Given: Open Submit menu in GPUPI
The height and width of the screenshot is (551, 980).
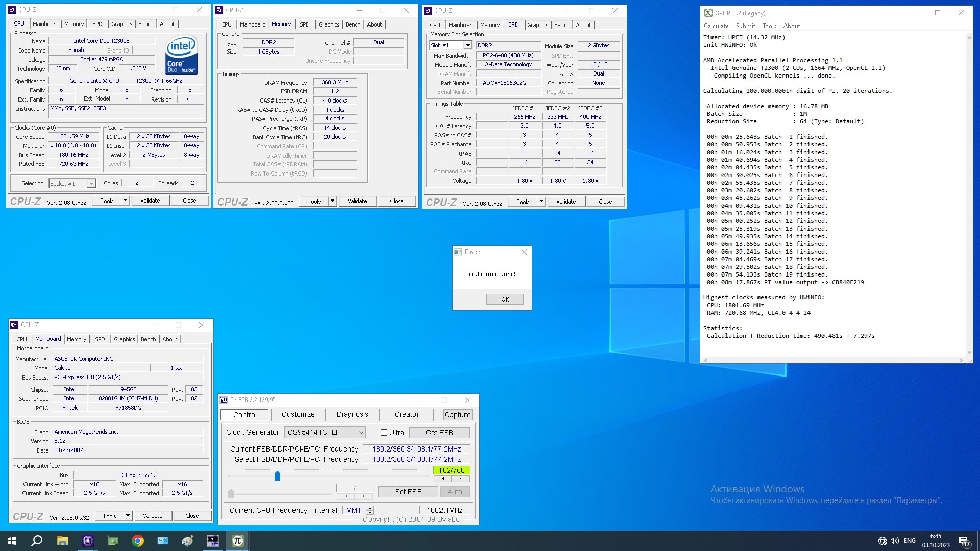Looking at the screenshot, I should pyautogui.click(x=745, y=26).
